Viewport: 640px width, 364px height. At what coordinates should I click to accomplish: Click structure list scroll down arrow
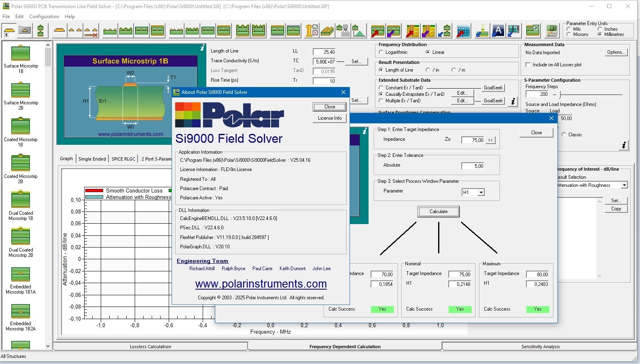(x=48, y=346)
